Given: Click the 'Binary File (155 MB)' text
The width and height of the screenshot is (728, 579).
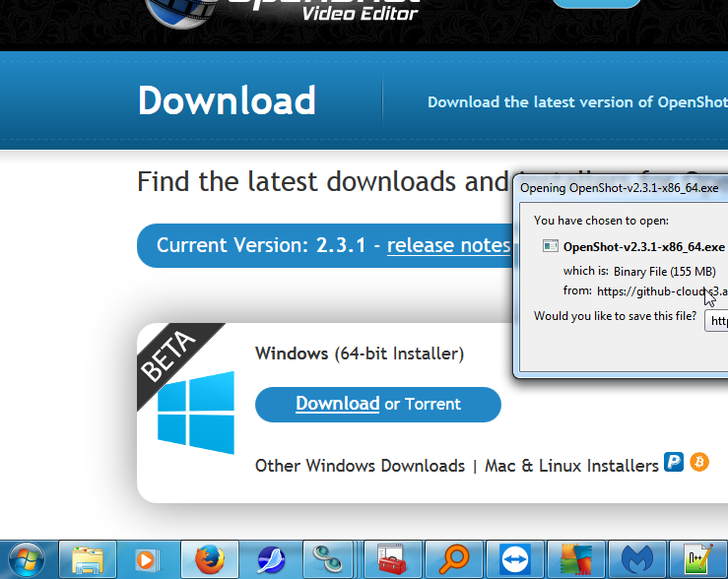Looking at the screenshot, I should click(664, 272).
